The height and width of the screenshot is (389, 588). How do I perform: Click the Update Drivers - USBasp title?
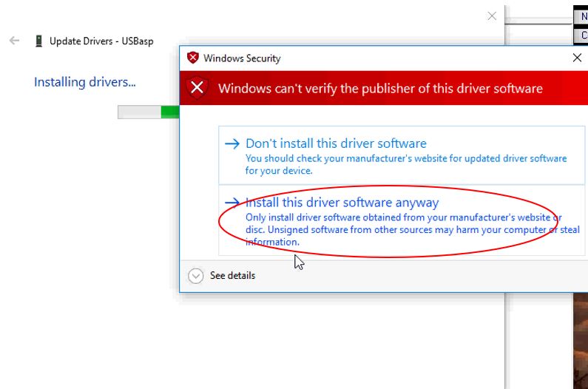(101, 41)
